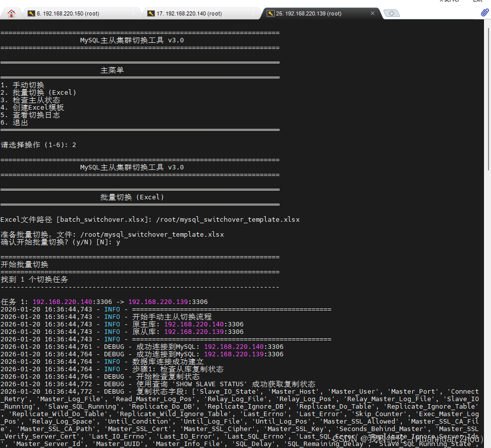Click the '准备批量切换' file path line

click(113, 235)
